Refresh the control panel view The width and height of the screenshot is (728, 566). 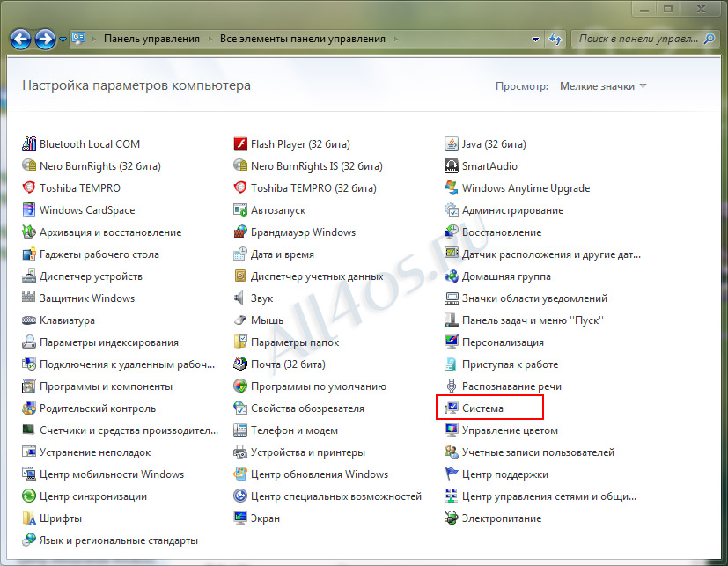(x=555, y=39)
